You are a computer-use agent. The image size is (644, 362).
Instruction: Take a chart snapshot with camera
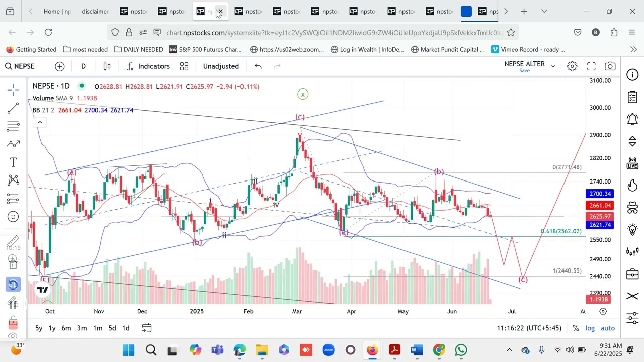click(610, 66)
